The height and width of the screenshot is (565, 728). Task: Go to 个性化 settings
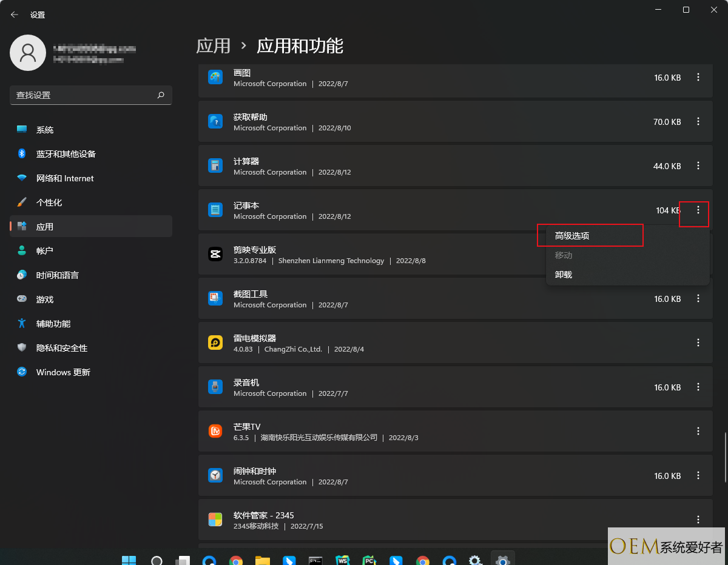(x=91, y=202)
